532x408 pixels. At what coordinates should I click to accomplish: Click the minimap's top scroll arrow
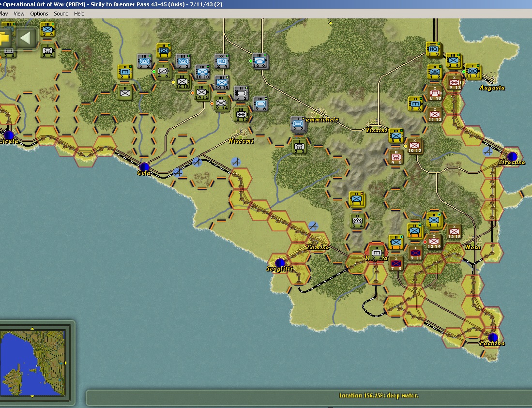(x=32, y=328)
